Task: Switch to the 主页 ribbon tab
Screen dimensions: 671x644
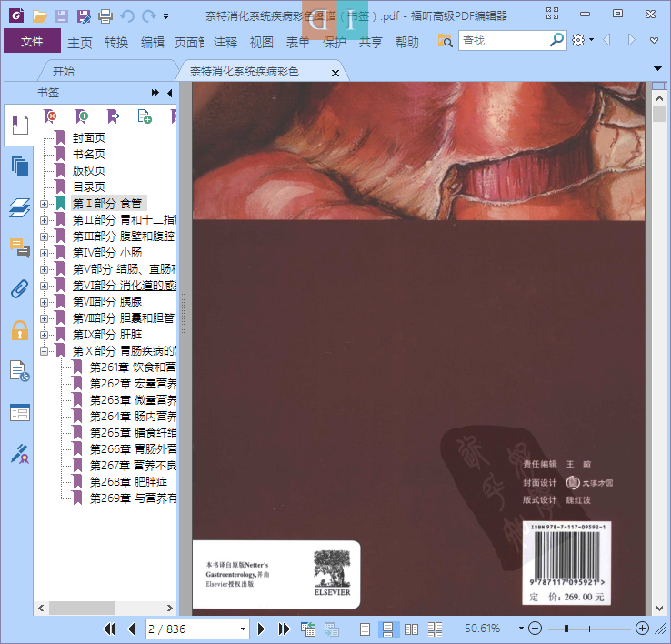Action: point(80,43)
